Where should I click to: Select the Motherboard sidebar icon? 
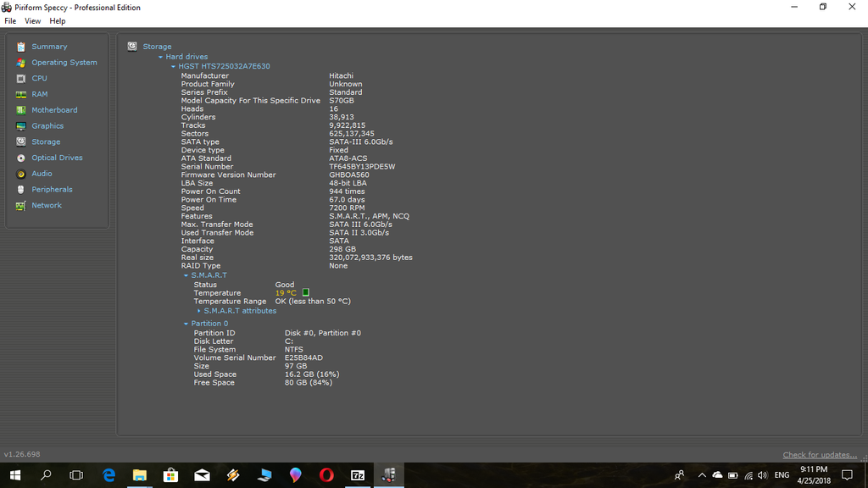[21, 110]
